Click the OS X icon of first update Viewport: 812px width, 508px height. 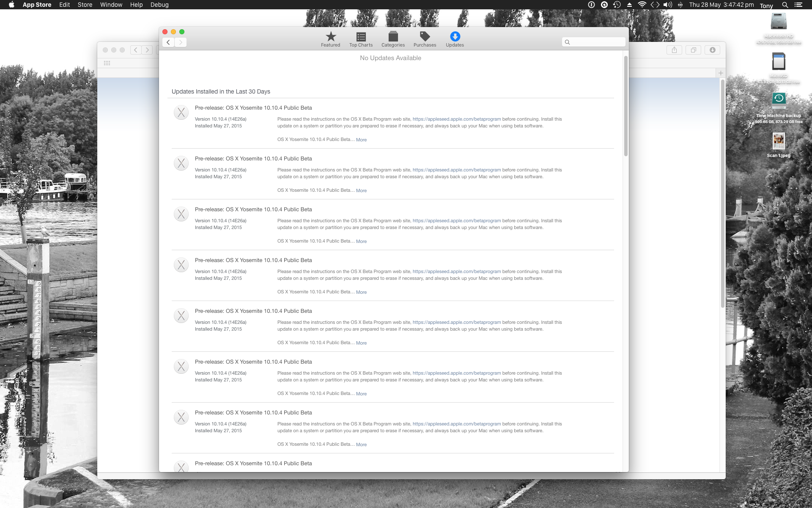pos(181,113)
